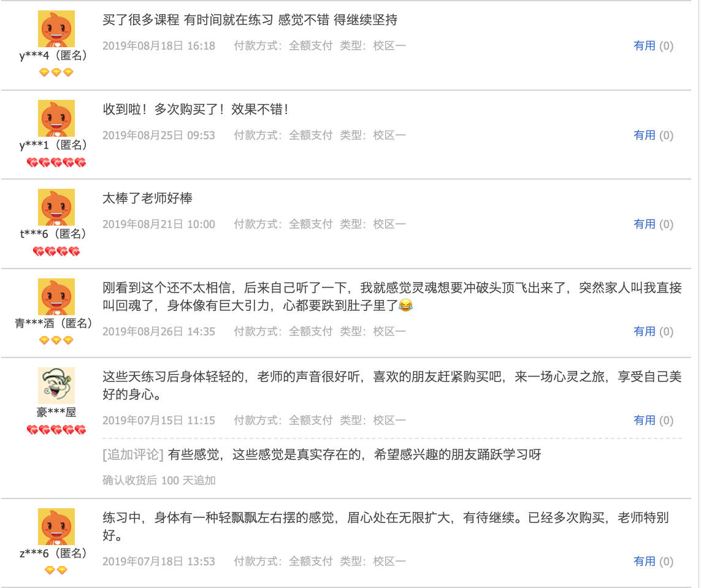Screen dimensions: 701x588
Task: Click the red heart icons under 豪***屋
Action: coord(56,430)
